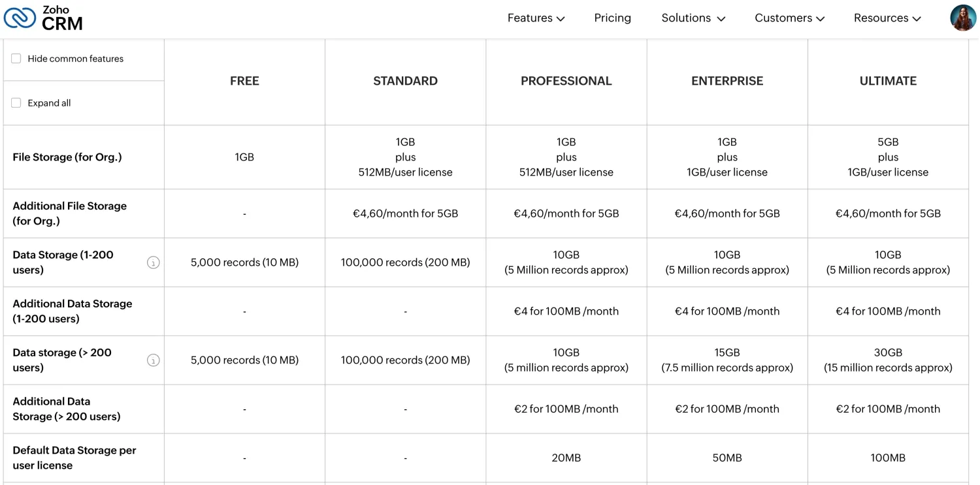Select the PROFESSIONAL plan column header
This screenshot has width=980, height=485.
click(566, 81)
